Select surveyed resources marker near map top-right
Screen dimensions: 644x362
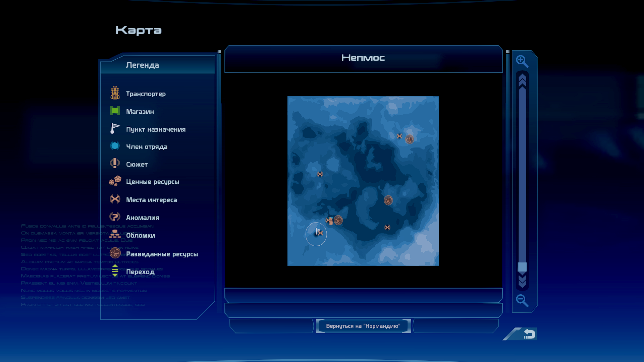(x=410, y=139)
